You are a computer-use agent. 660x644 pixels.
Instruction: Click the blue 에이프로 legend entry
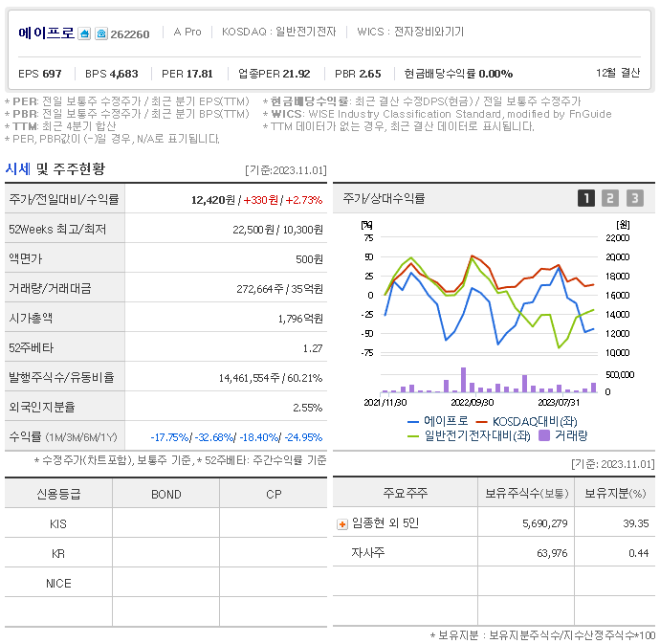438,421
